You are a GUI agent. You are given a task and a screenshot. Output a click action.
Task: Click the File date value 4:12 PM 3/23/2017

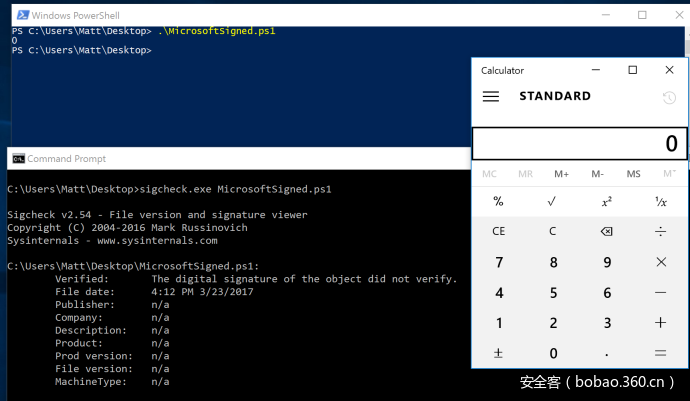202,292
